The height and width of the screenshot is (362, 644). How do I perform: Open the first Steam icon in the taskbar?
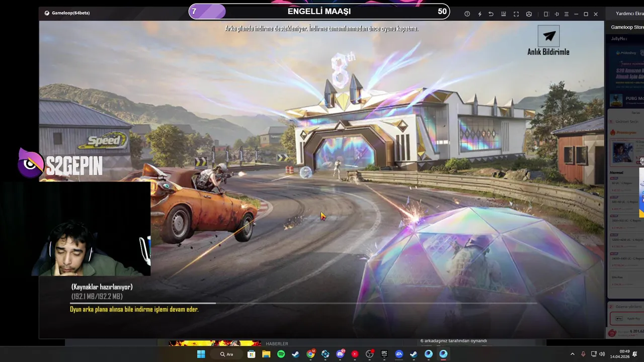tap(295, 354)
